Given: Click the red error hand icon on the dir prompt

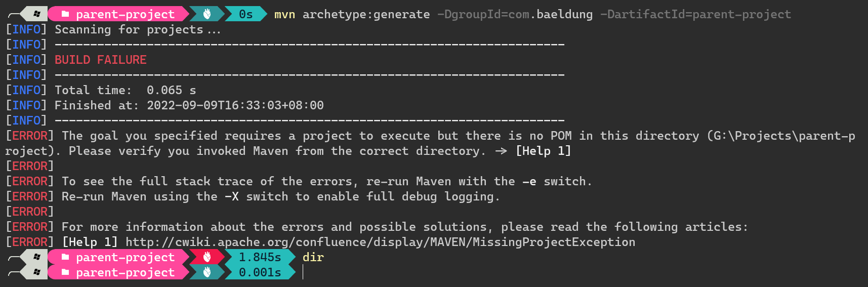Looking at the screenshot, I should coord(207,257).
